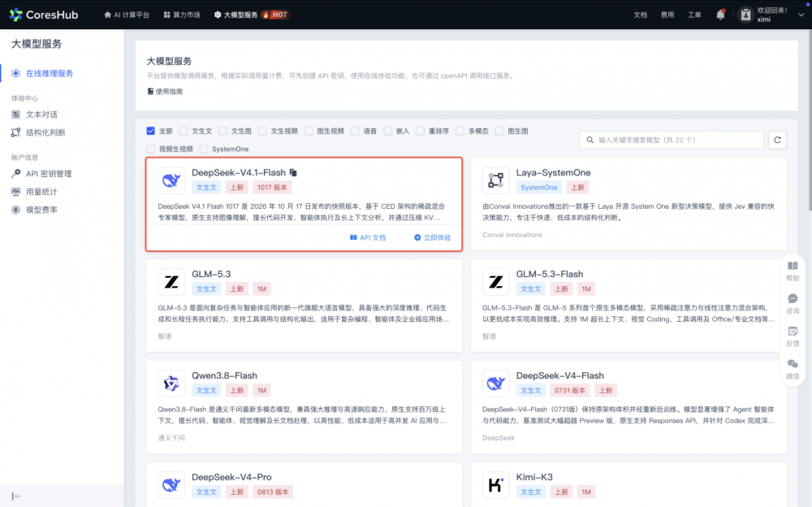The height and width of the screenshot is (507, 812).
Task: Open API 文档 for DeepSeek-V4.1-Flash
Action: 368,237
